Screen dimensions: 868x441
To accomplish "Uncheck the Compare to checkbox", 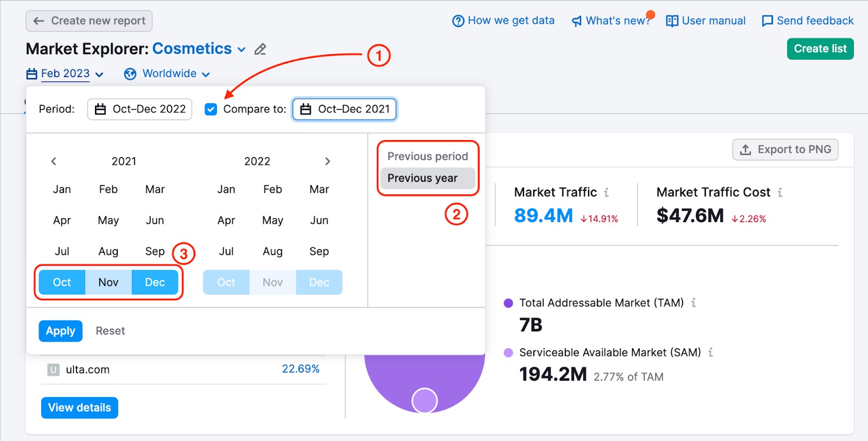I will pos(211,109).
